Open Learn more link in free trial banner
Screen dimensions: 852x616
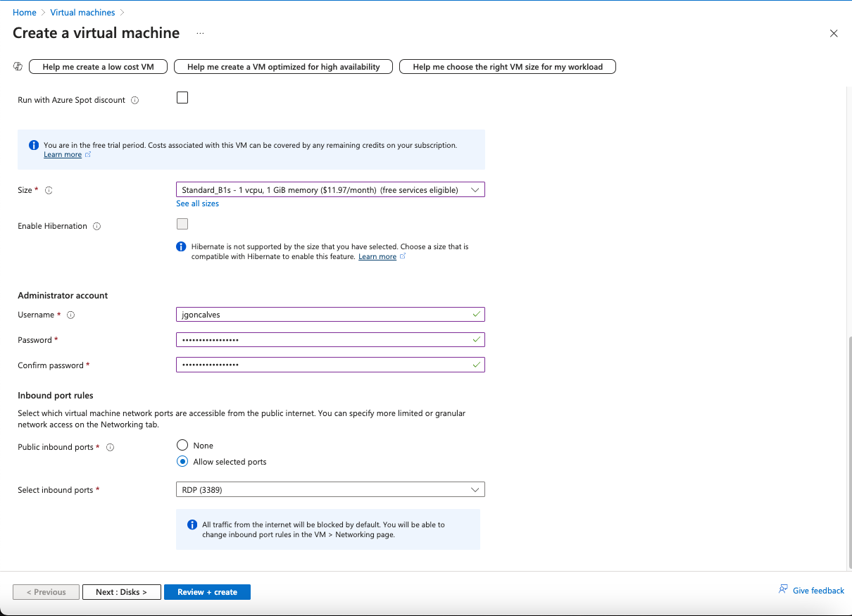(x=63, y=155)
